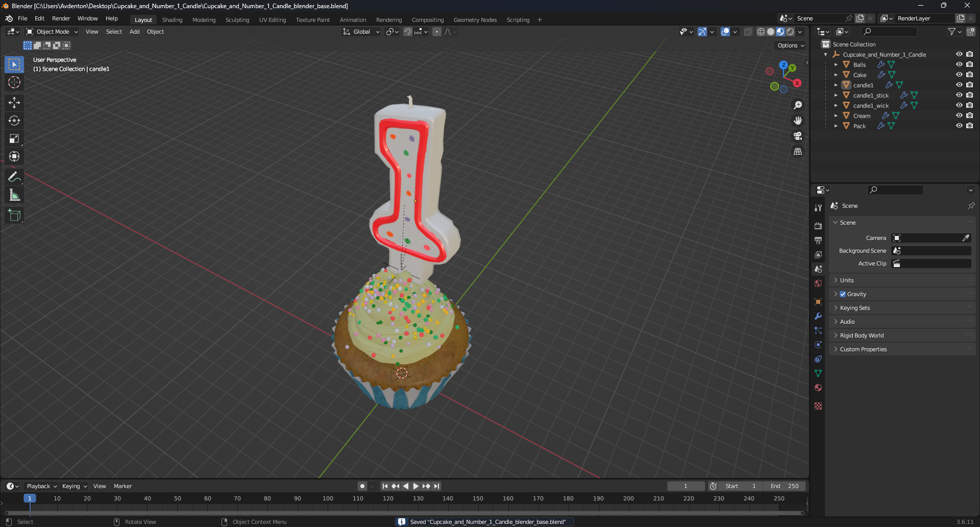Hide the Cream object in viewport
The height and width of the screenshot is (527, 980).
959,115
